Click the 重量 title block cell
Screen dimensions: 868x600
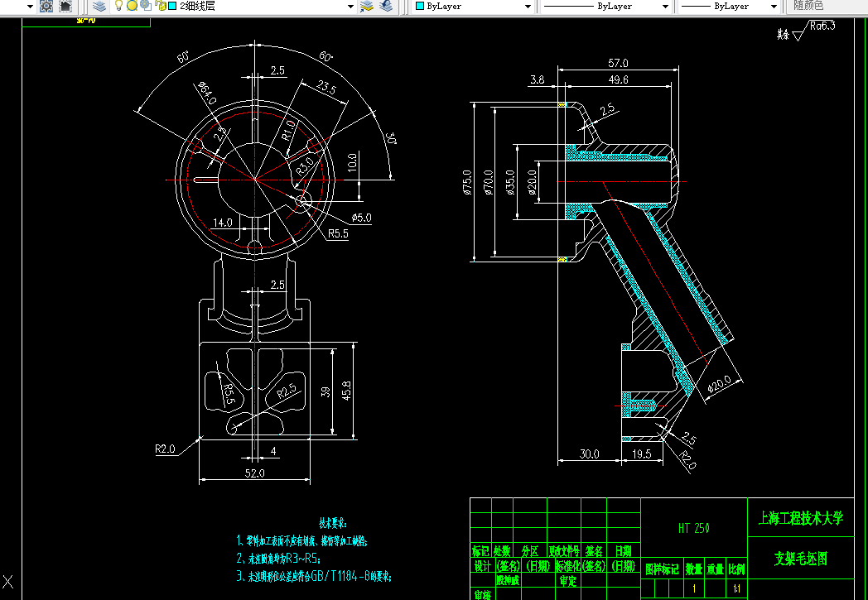click(716, 569)
